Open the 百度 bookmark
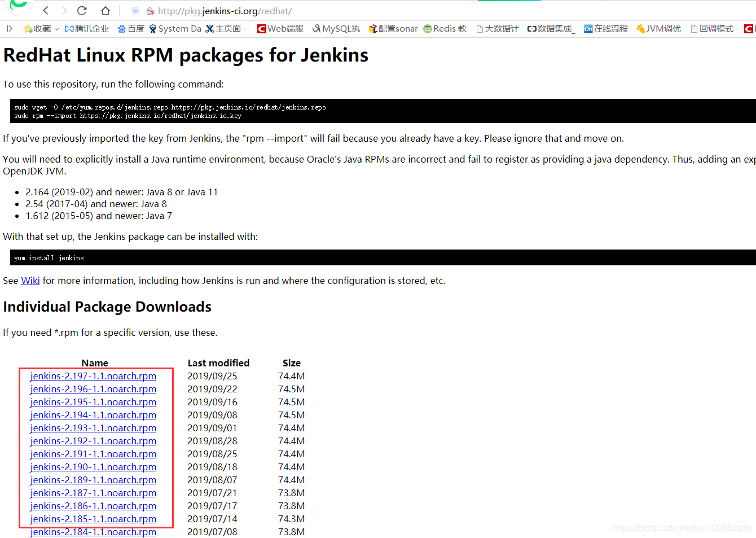 [x=131, y=29]
